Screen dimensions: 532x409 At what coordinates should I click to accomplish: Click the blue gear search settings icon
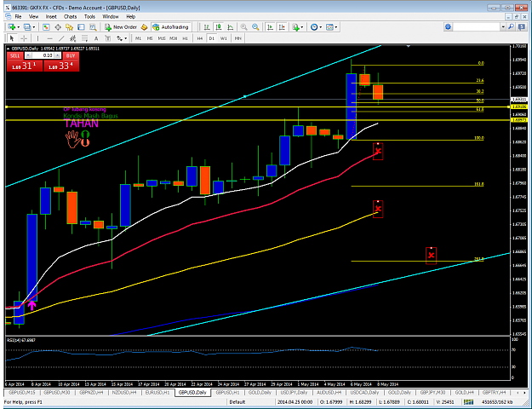point(449,26)
